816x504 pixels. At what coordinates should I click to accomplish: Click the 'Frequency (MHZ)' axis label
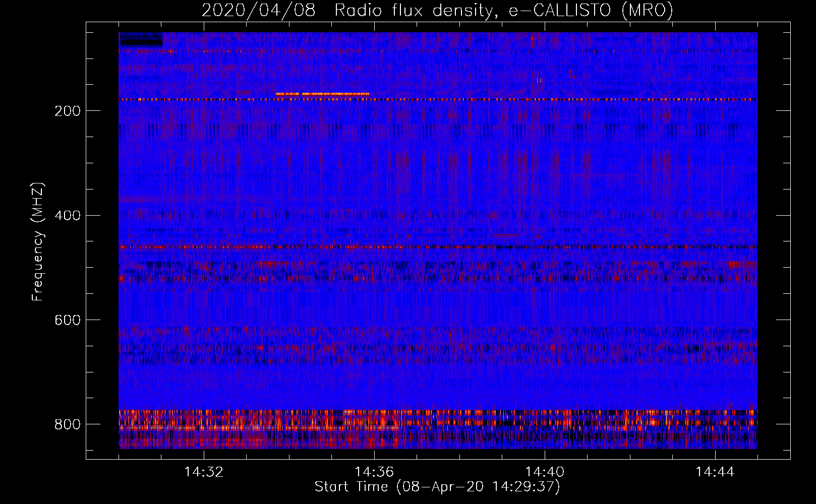(37, 242)
